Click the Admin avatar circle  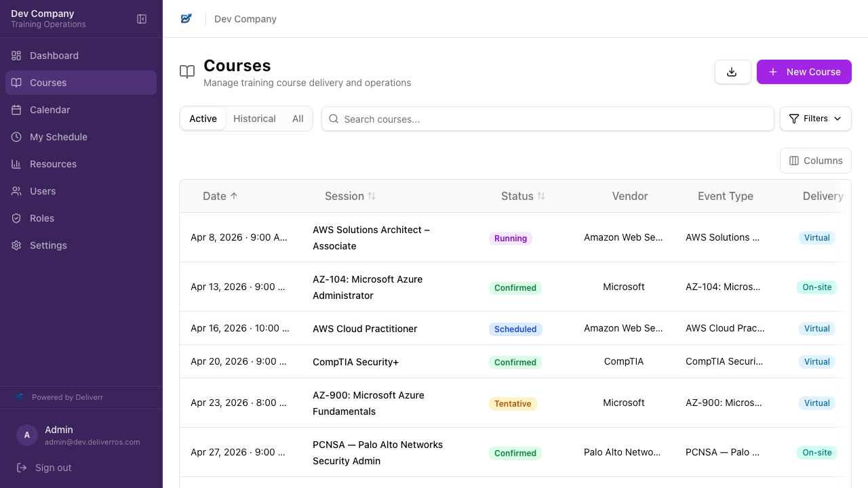tap(27, 435)
